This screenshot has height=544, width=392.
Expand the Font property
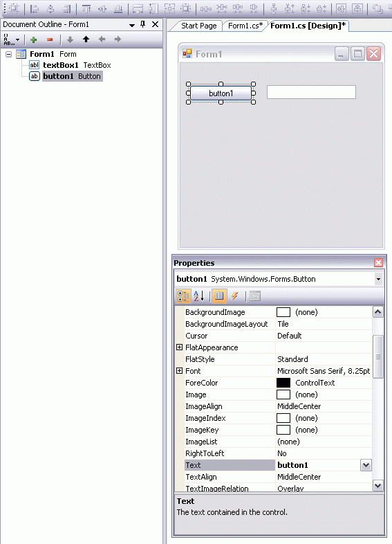coord(179,370)
